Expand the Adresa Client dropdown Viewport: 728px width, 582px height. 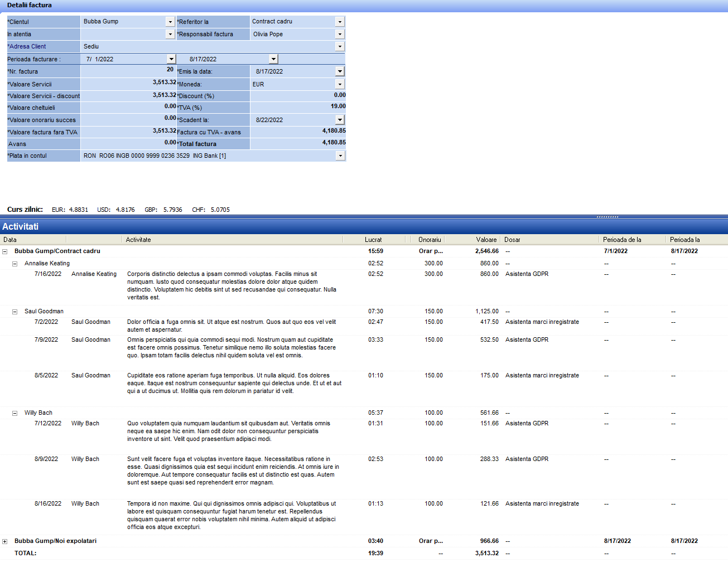[340, 46]
